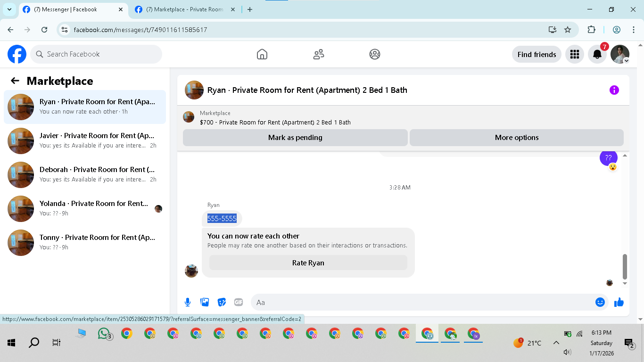
Task: Open the $700 Private Room listing link
Action: tap(275, 122)
